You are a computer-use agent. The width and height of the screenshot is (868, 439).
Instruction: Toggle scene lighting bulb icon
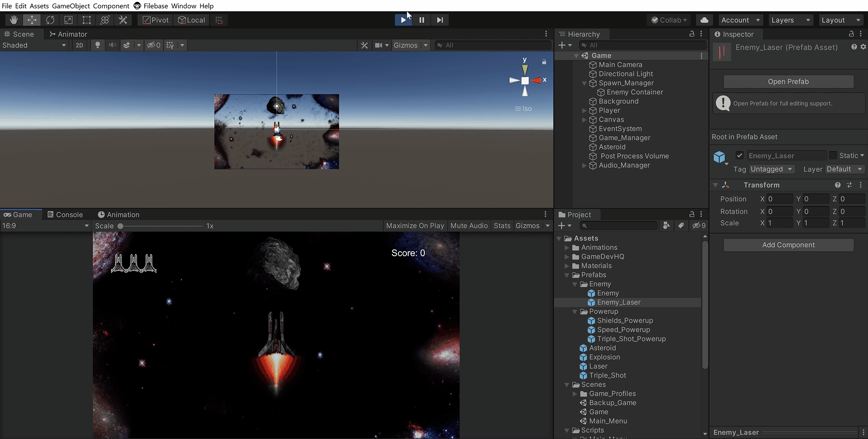[x=97, y=45]
